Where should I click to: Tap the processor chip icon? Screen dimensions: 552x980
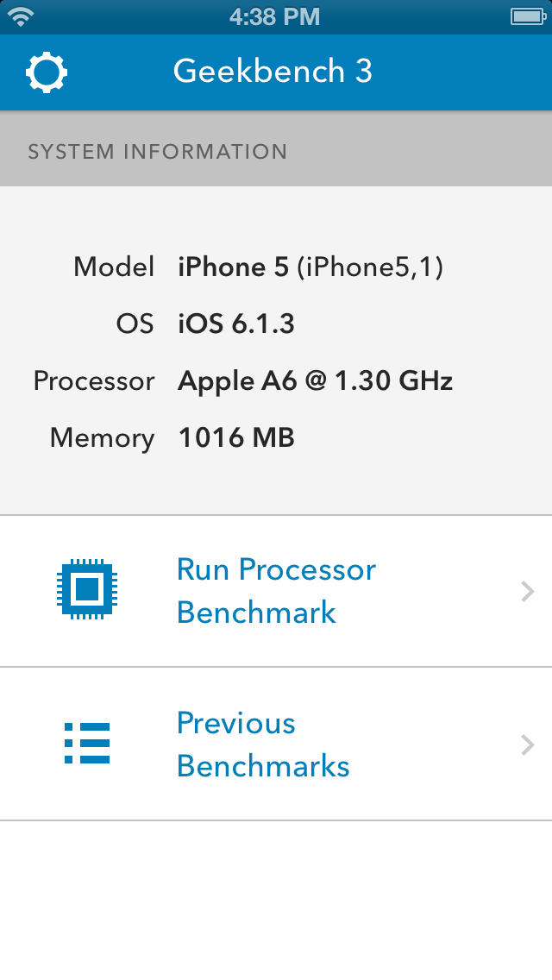(87, 591)
